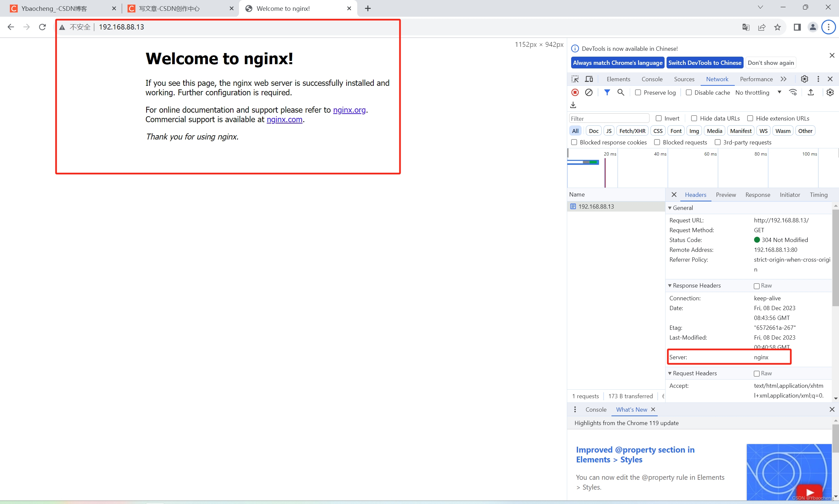Open the nginx.org link

click(x=349, y=110)
